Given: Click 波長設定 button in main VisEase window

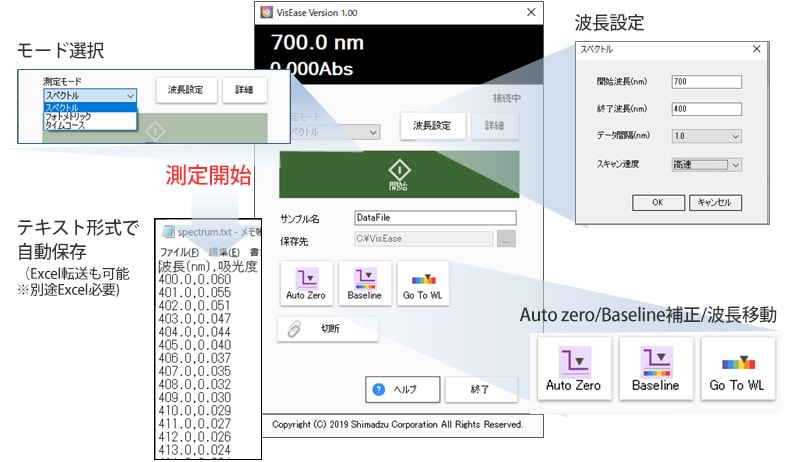Looking at the screenshot, I should coord(432,126).
